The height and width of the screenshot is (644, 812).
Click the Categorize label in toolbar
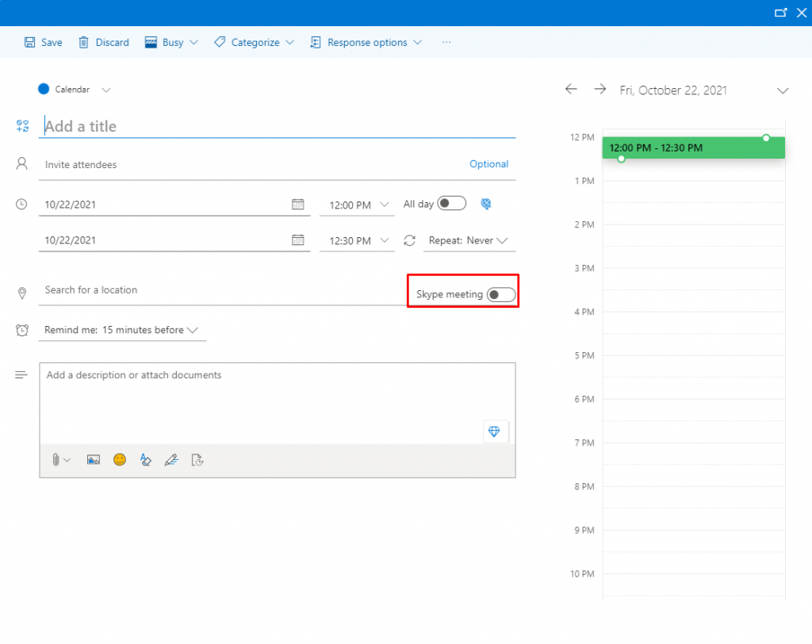(255, 43)
